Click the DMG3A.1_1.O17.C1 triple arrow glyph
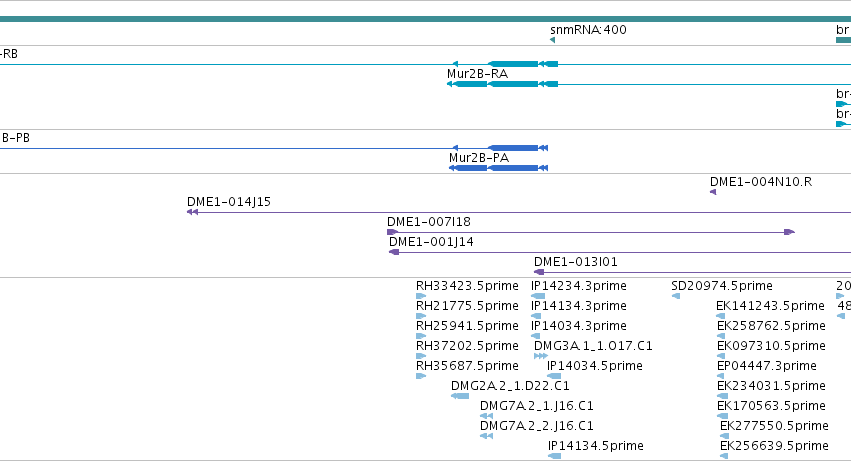The width and height of the screenshot is (851, 461). pos(541,356)
